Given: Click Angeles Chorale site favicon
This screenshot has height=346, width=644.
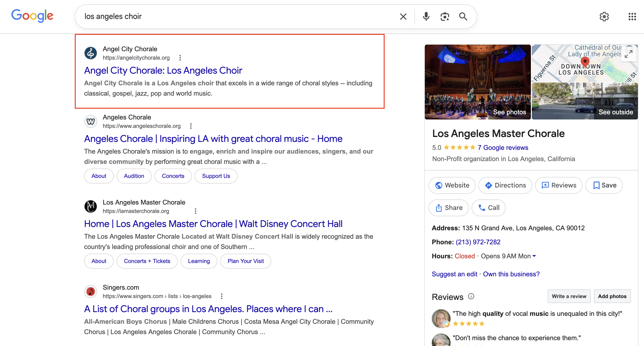Looking at the screenshot, I should click(x=90, y=121).
